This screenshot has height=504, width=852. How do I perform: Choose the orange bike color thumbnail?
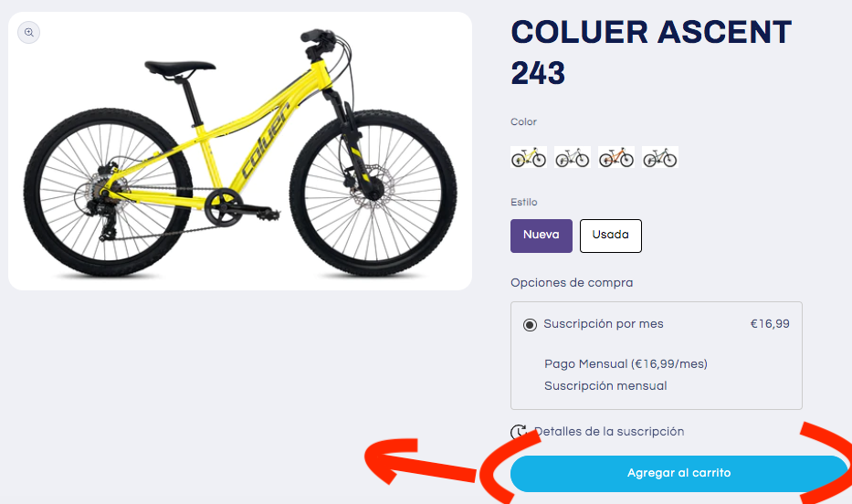point(616,157)
